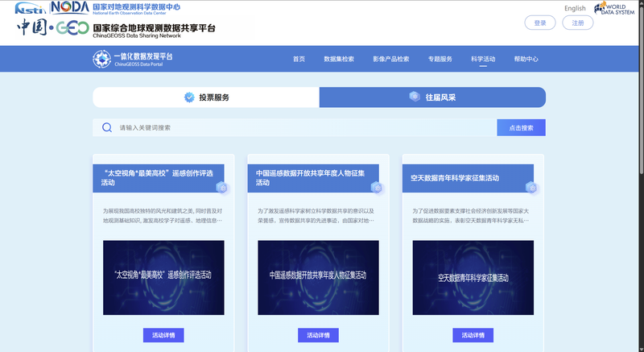Image resolution: width=644 pixels, height=352 pixels.
Task: Click the NSTI logo icon
Action: (x=31, y=8)
